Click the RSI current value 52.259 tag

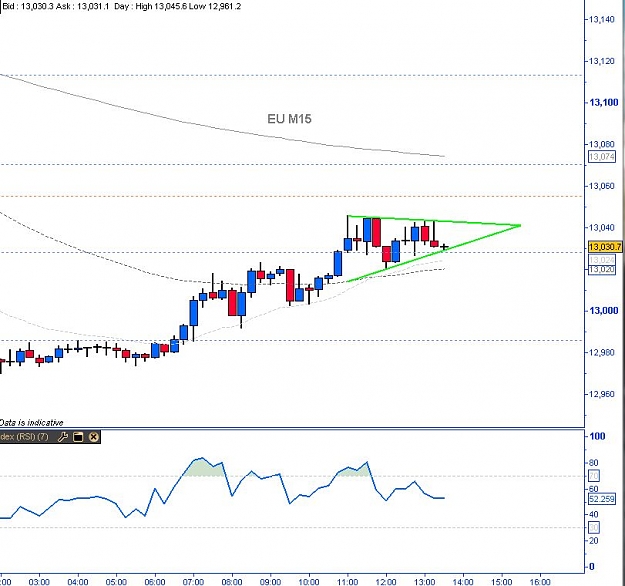pos(602,499)
